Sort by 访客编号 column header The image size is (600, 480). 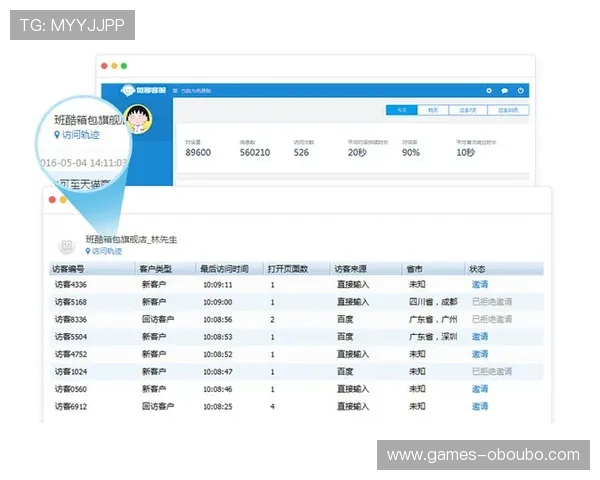pos(92,269)
